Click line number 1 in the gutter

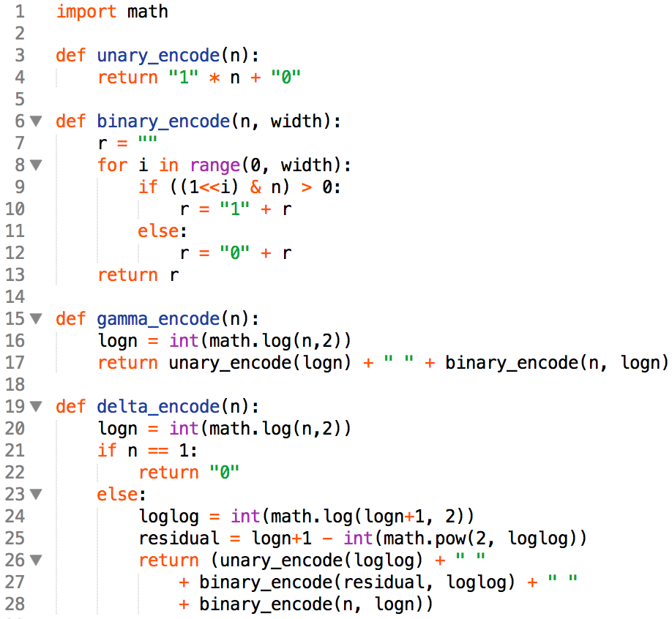click(x=19, y=12)
